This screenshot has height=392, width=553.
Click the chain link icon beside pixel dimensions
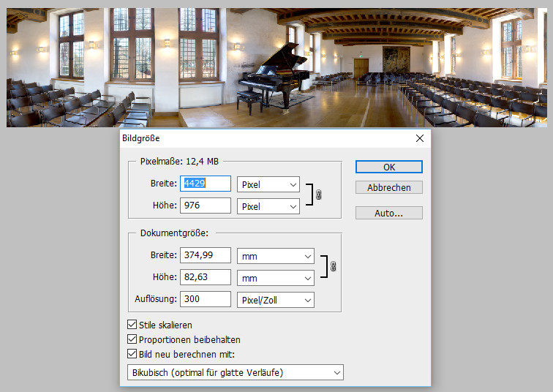[x=318, y=195]
